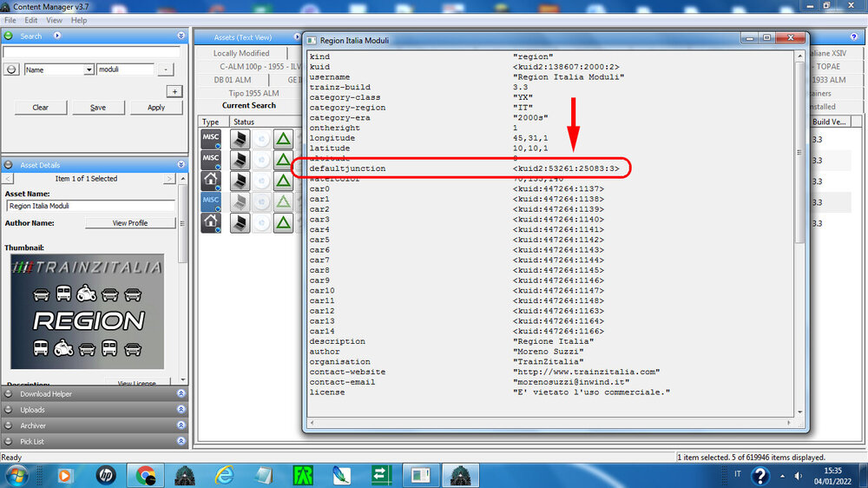Open the Help menu
868x488 pixels.
coord(79,20)
